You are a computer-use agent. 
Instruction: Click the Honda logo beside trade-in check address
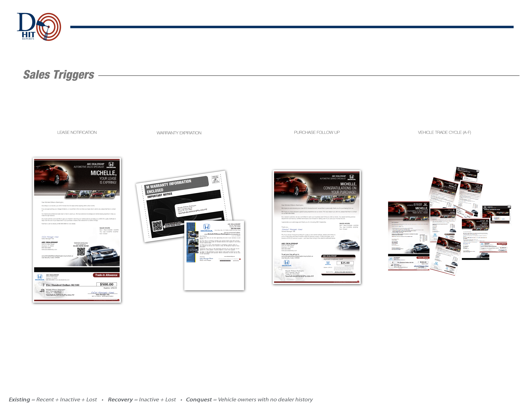coord(40,277)
